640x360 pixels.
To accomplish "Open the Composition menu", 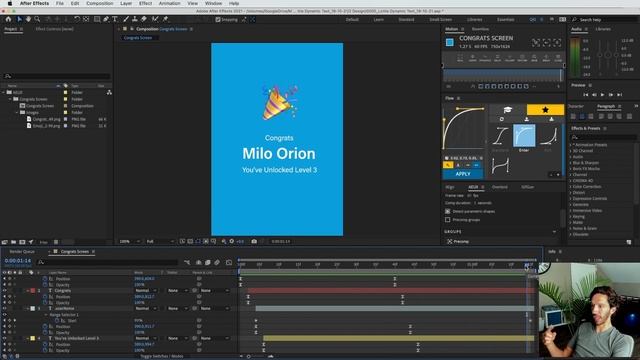I will click(x=100, y=3).
